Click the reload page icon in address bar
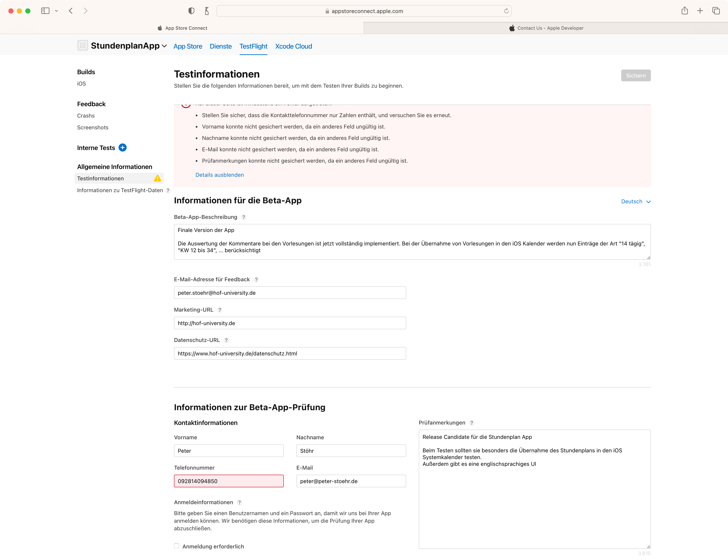 tap(506, 11)
